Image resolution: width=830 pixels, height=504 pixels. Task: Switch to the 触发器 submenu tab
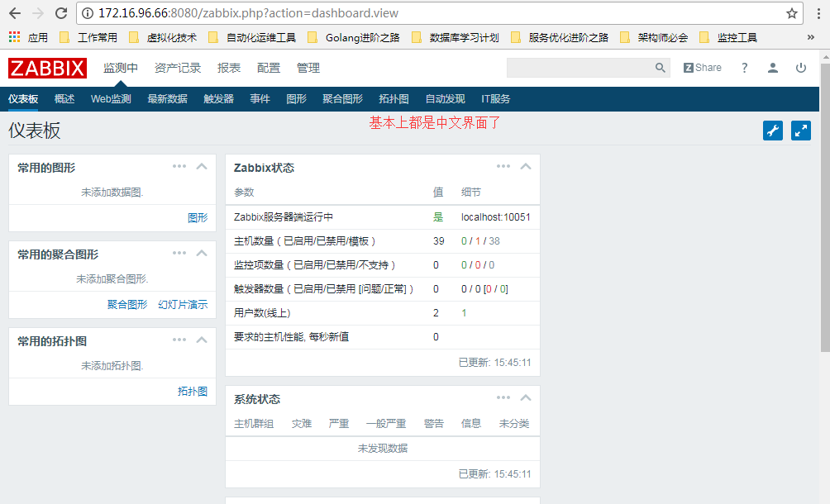click(x=218, y=99)
